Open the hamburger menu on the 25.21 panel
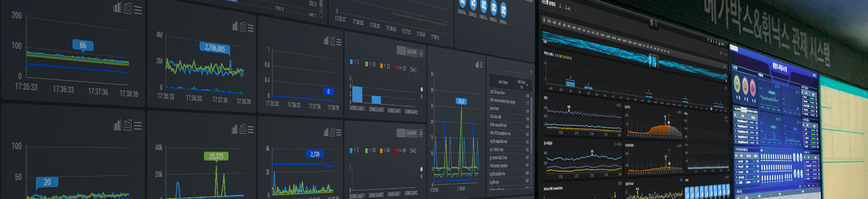Viewport: 868px width, 199px height. coord(481,65)
